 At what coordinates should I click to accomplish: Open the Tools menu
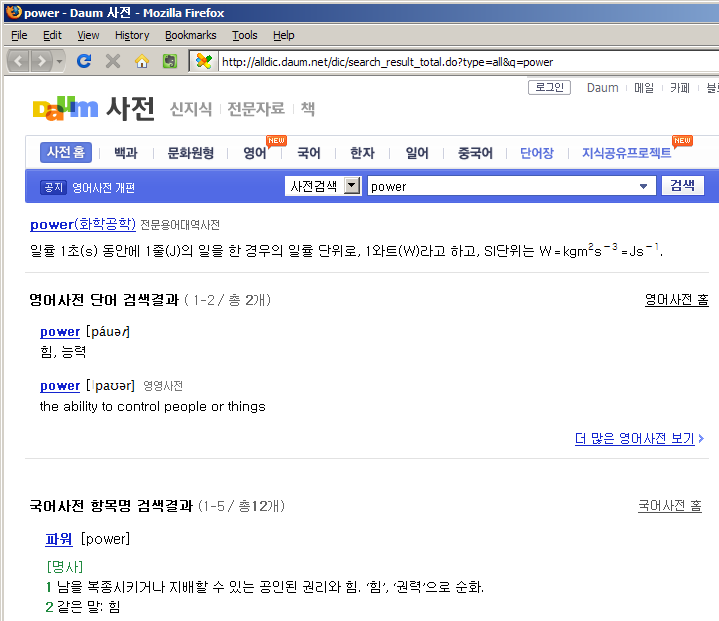(x=244, y=35)
